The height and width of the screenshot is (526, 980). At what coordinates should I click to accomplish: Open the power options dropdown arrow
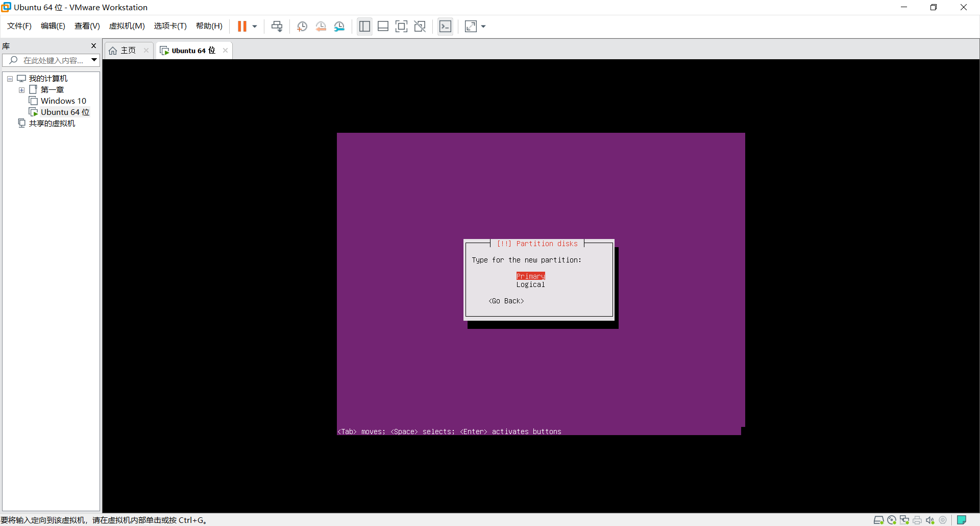255,27
